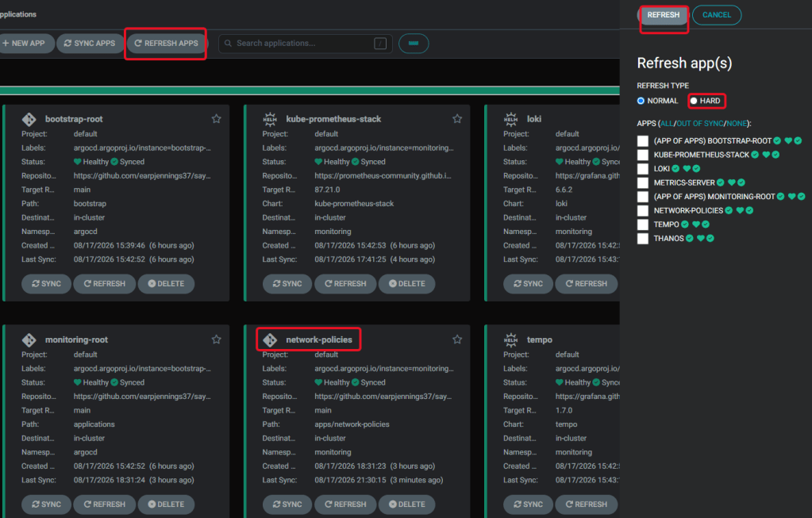Click REFRESH on network-policies card
The image size is (812, 518).
click(x=345, y=504)
